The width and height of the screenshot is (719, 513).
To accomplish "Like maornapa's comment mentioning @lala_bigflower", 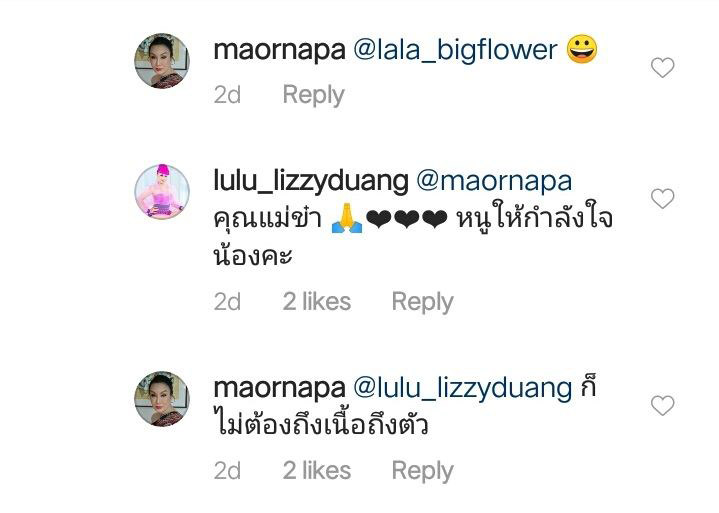I will (663, 67).
